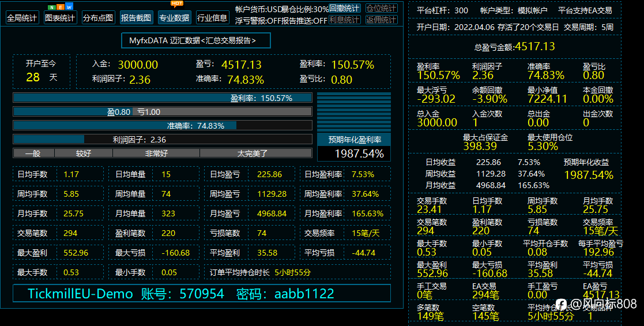
Task: Click the 每手平均盈亏 192.96 value
Action: coord(598,252)
